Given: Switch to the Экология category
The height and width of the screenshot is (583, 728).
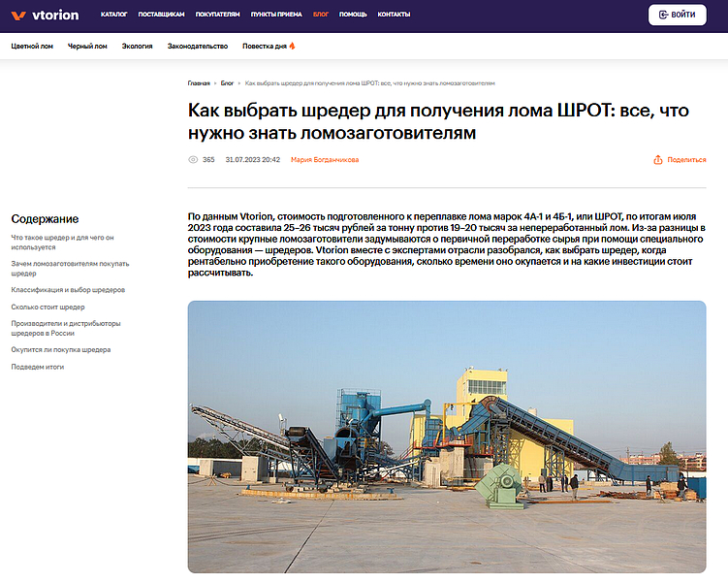Looking at the screenshot, I should pyautogui.click(x=137, y=46).
